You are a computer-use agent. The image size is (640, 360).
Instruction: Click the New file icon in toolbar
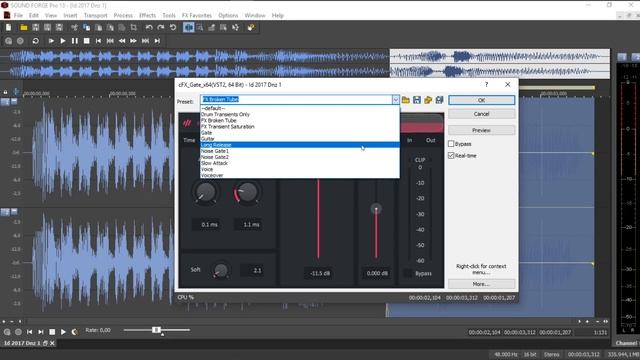click(x=9, y=28)
